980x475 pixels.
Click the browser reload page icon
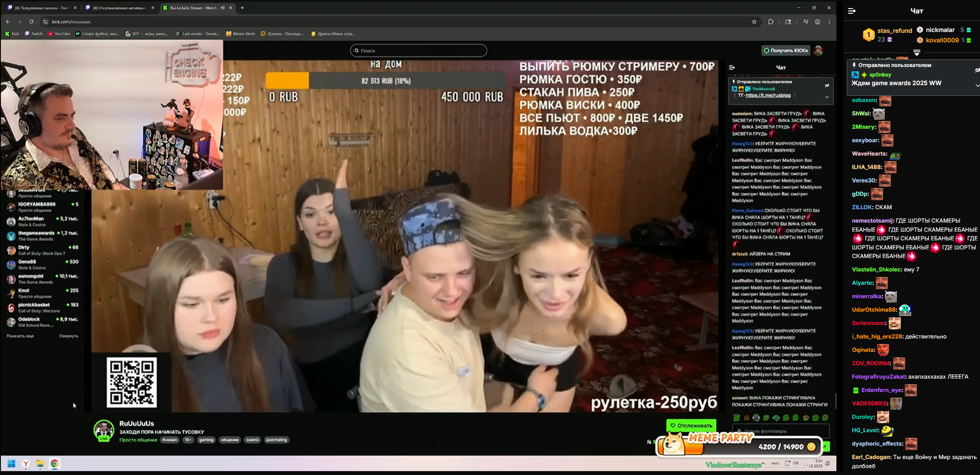coord(31,22)
